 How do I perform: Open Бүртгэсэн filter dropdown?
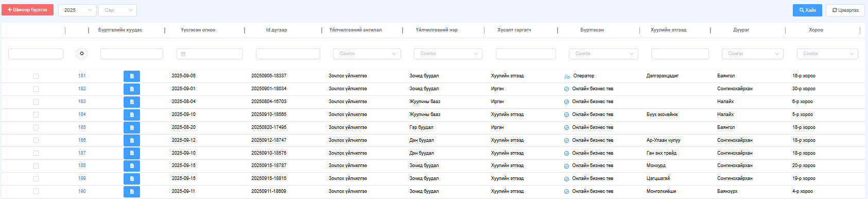pyautogui.click(x=603, y=54)
